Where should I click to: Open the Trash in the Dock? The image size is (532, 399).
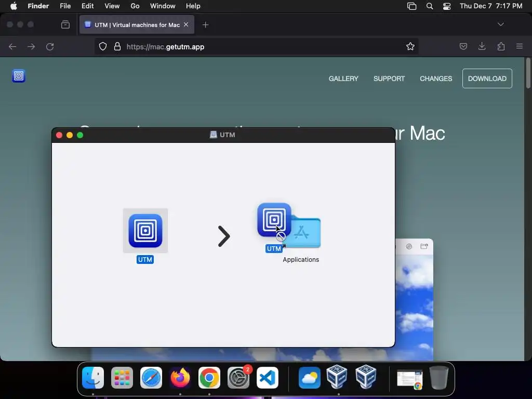[439, 377]
